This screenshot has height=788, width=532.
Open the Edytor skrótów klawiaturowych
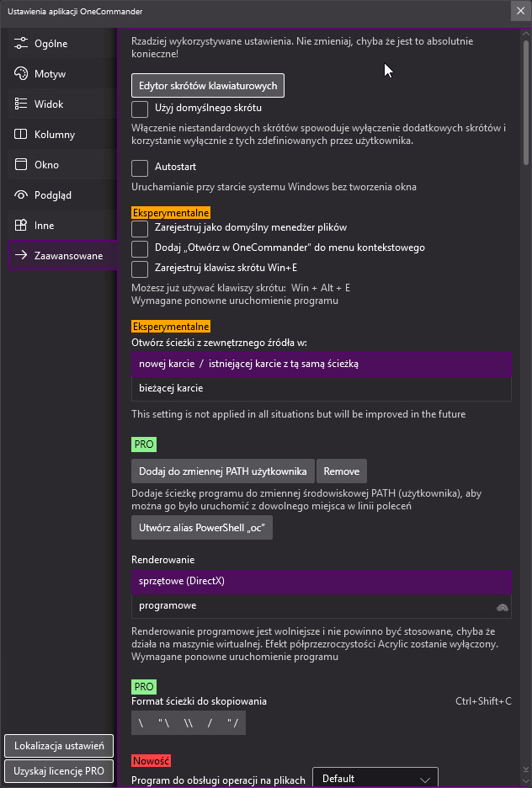[x=207, y=85]
